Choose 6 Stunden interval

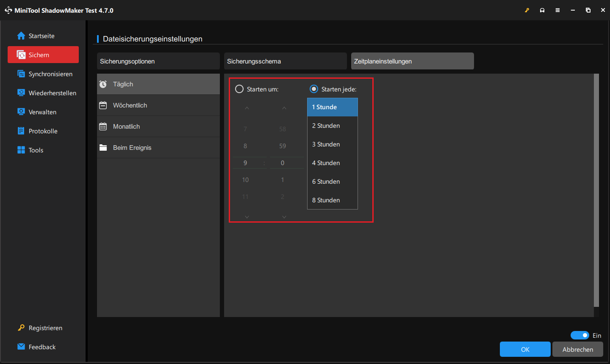333,182
